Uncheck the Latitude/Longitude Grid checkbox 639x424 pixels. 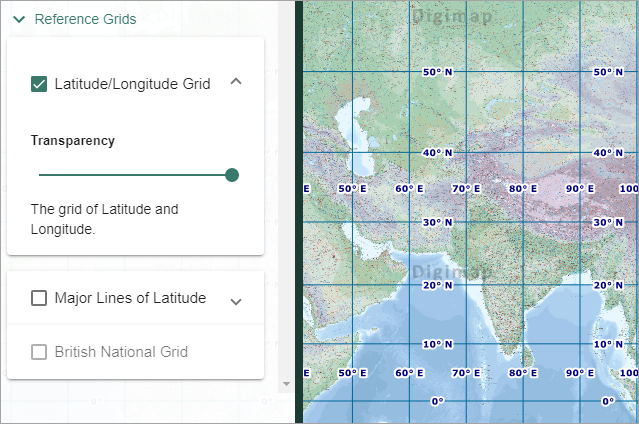[x=39, y=84]
